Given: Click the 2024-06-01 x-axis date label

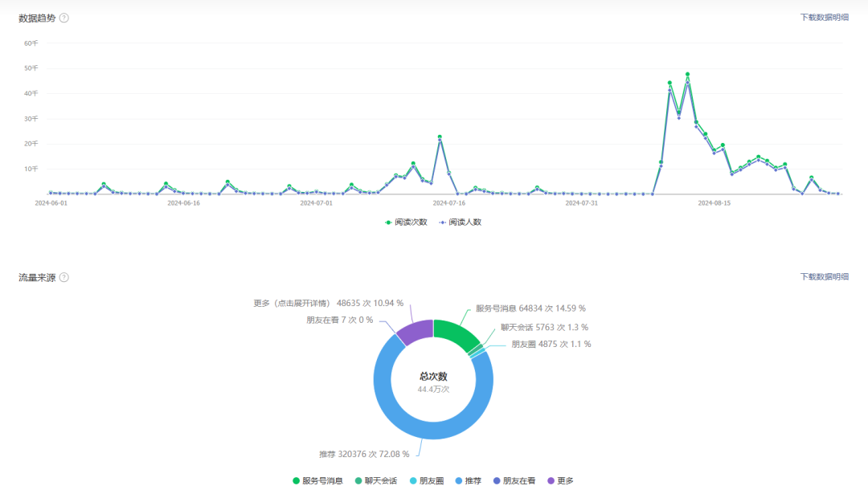Looking at the screenshot, I should click(x=51, y=203).
